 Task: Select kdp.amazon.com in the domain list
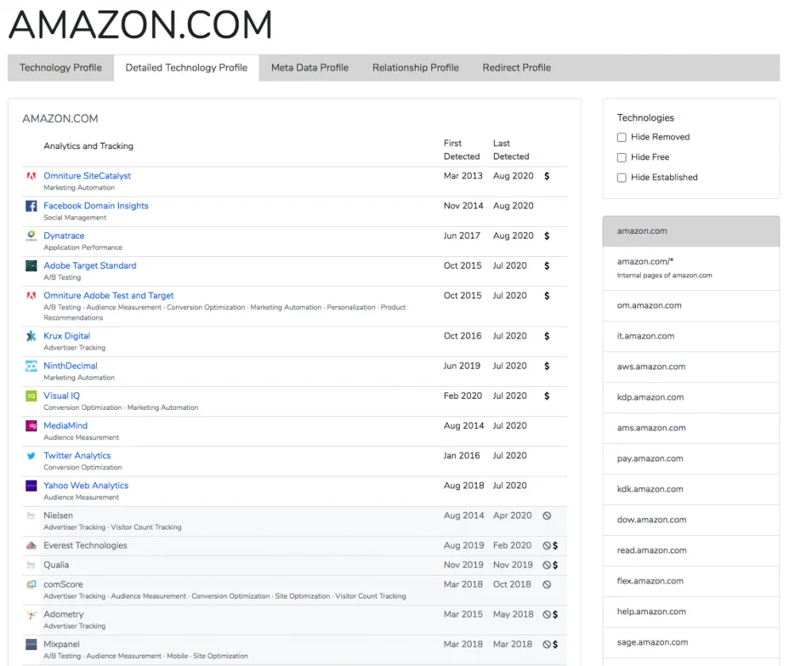[x=691, y=397]
